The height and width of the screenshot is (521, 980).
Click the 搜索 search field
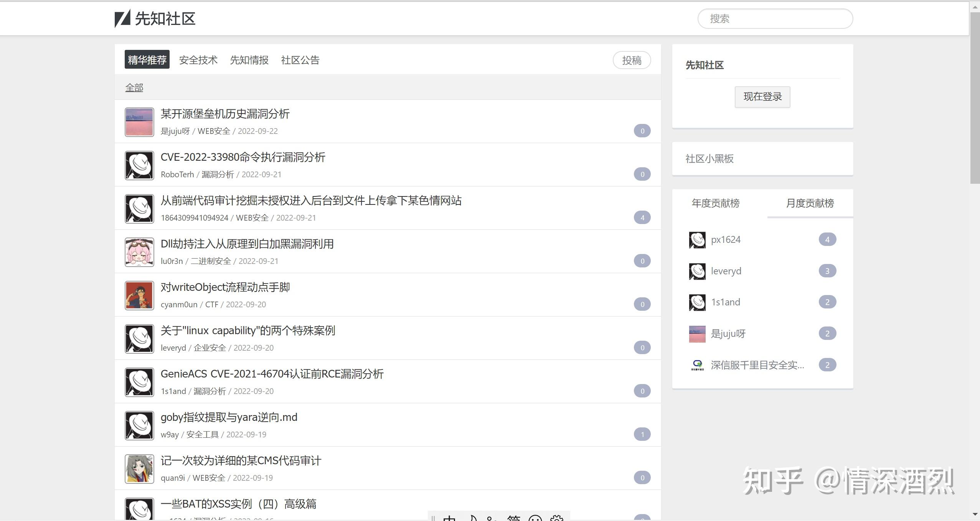coord(775,18)
